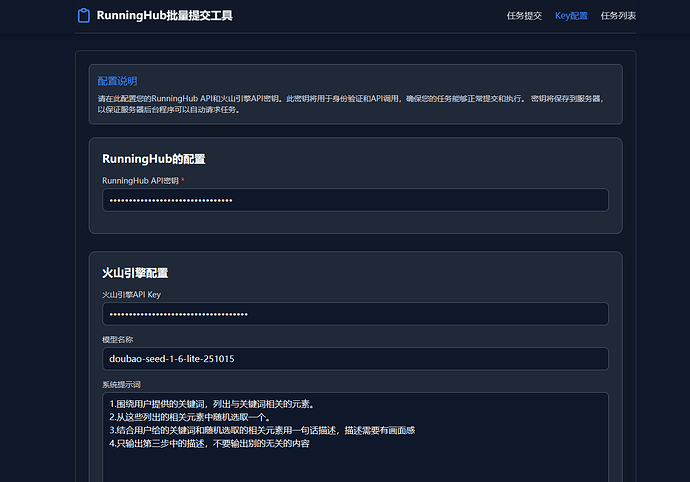
Task: Click the 系统提示词 label
Action: click(x=121, y=384)
